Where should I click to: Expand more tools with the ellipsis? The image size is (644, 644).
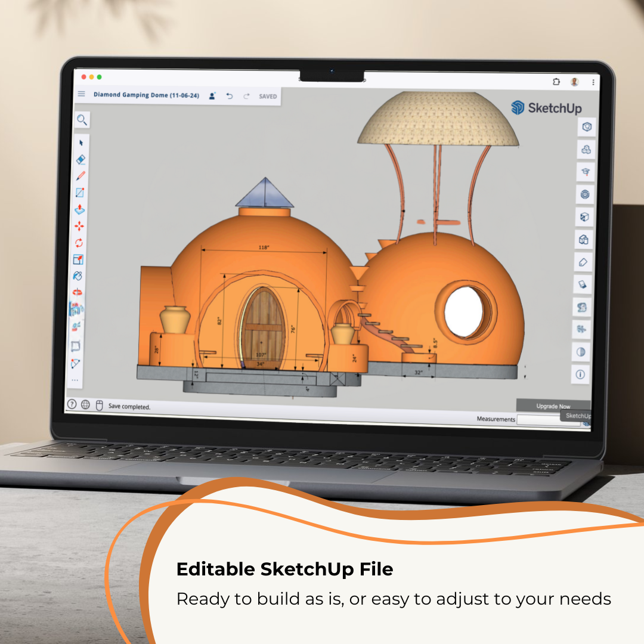click(75, 379)
